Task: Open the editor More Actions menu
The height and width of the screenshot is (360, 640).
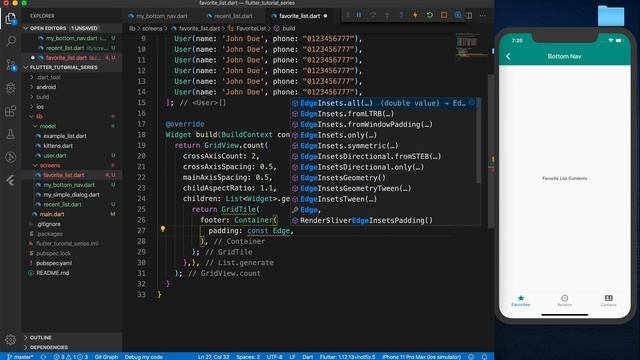Action: (483, 16)
